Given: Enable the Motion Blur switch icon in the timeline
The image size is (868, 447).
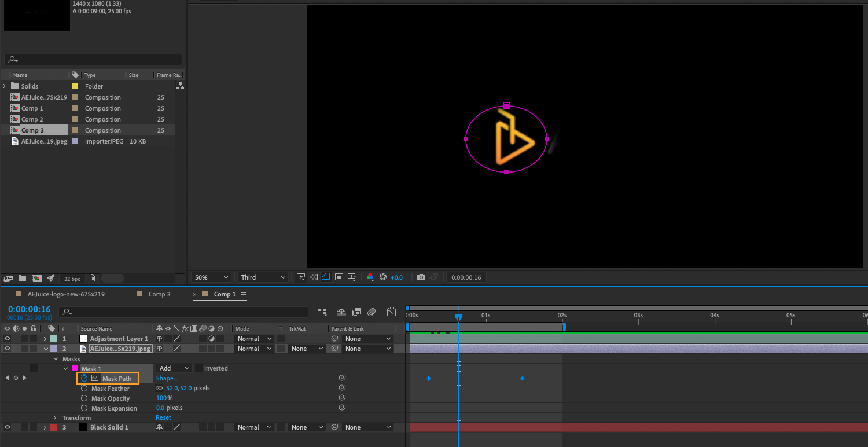Looking at the screenshot, I should pyautogui.click(x=372, y=312).
